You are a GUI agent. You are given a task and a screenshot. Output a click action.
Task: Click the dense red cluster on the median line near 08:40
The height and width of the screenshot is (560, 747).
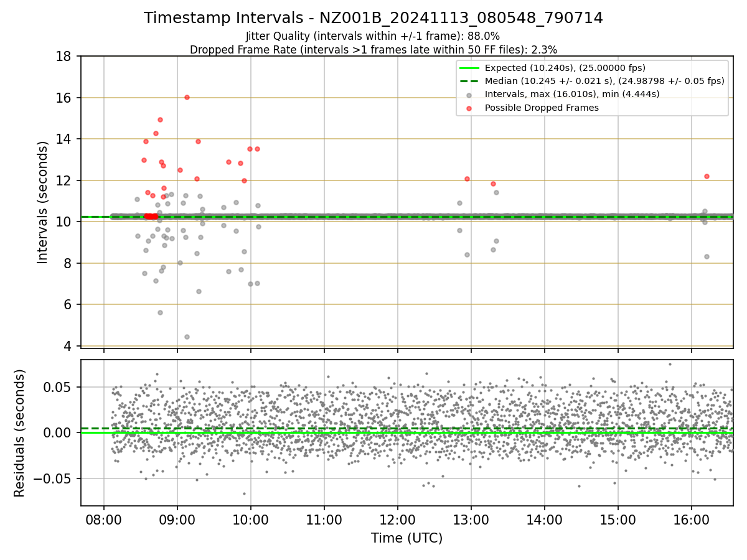coord(151,217)
